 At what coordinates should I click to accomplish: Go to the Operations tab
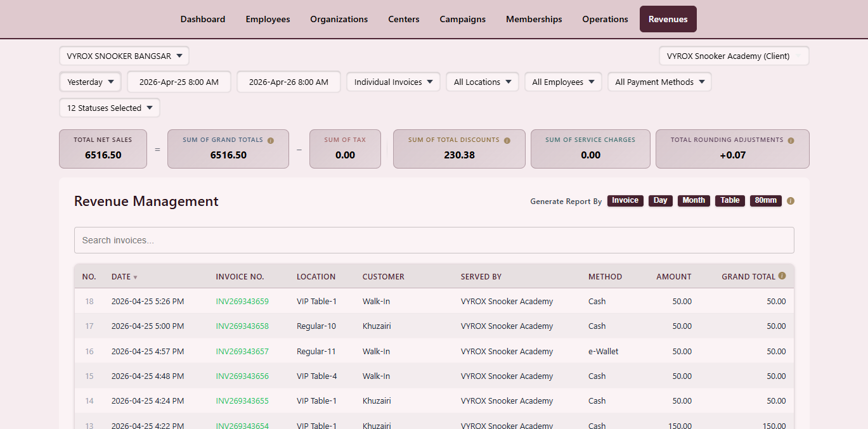[606, 19]
